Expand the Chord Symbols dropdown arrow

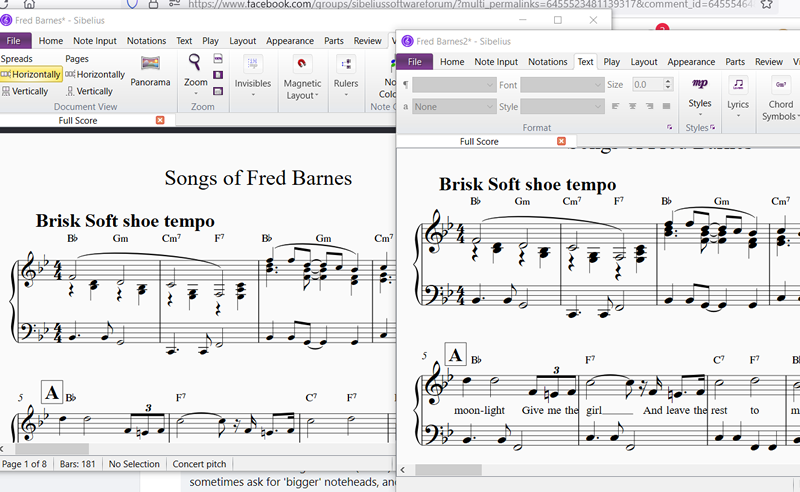pos(798,117)
